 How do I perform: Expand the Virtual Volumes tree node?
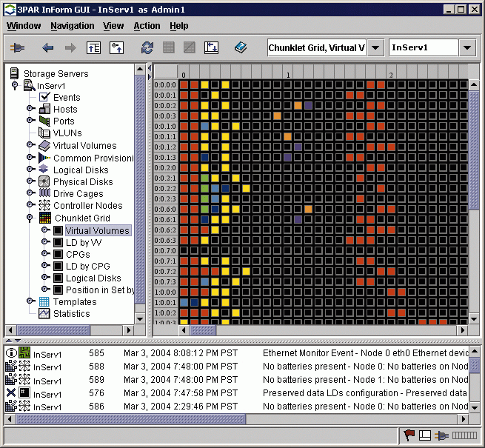pyautogui.click(x=30, y=145)
